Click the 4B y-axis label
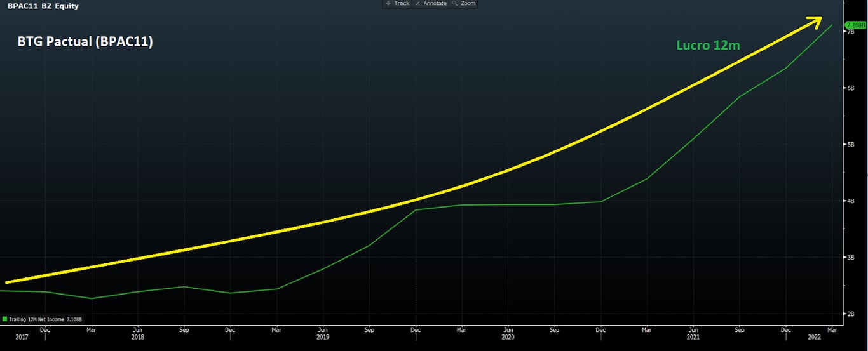Image resolution: width=868 pixels, height=351 pixels. click(852, 201)
